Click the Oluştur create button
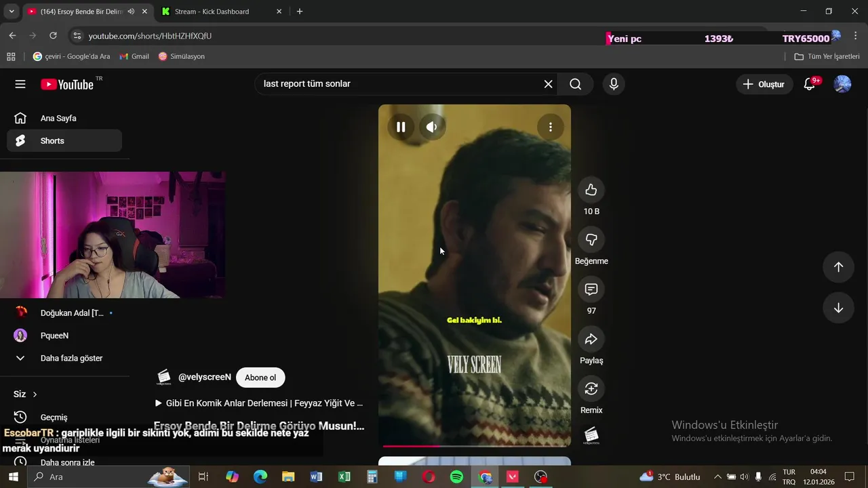The height and width of the screenshot is (488, 868). pyautogui.click(x=764, y=84)
